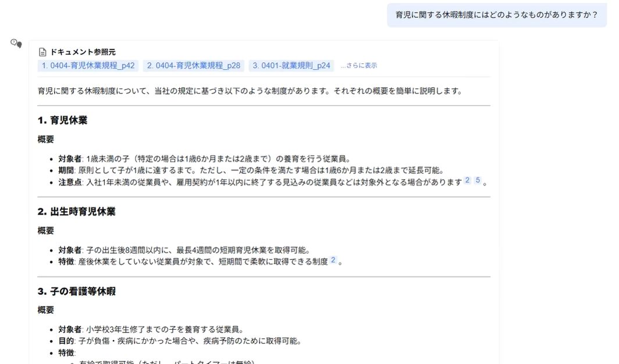Open reference 3. 0401-就業規則_p24

291,66
